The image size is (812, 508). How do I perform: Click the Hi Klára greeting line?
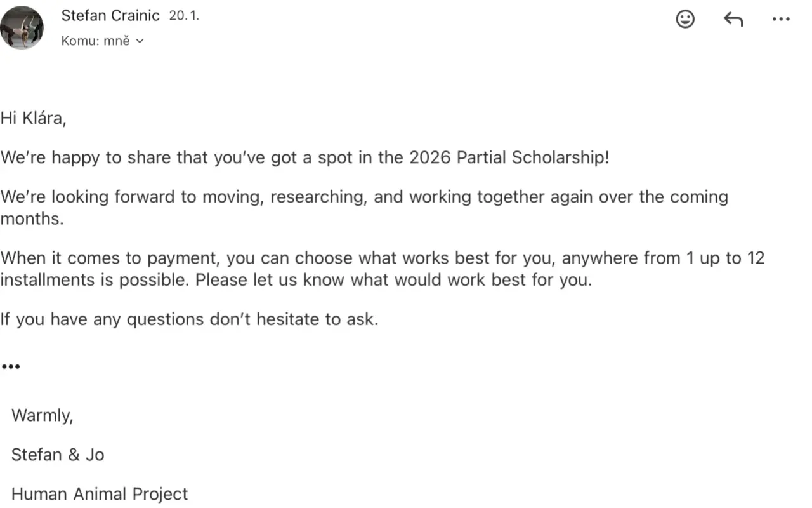pos(33,118)
